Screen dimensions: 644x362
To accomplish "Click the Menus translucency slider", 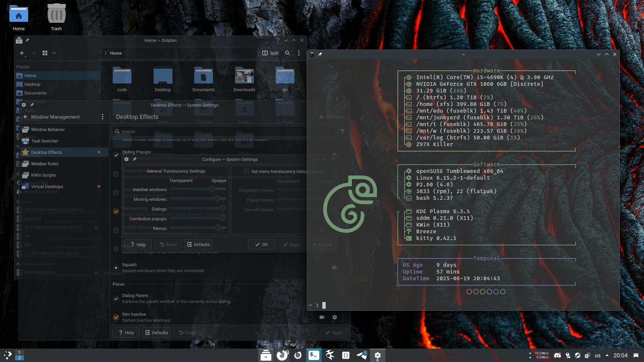I will click(198, 228).
